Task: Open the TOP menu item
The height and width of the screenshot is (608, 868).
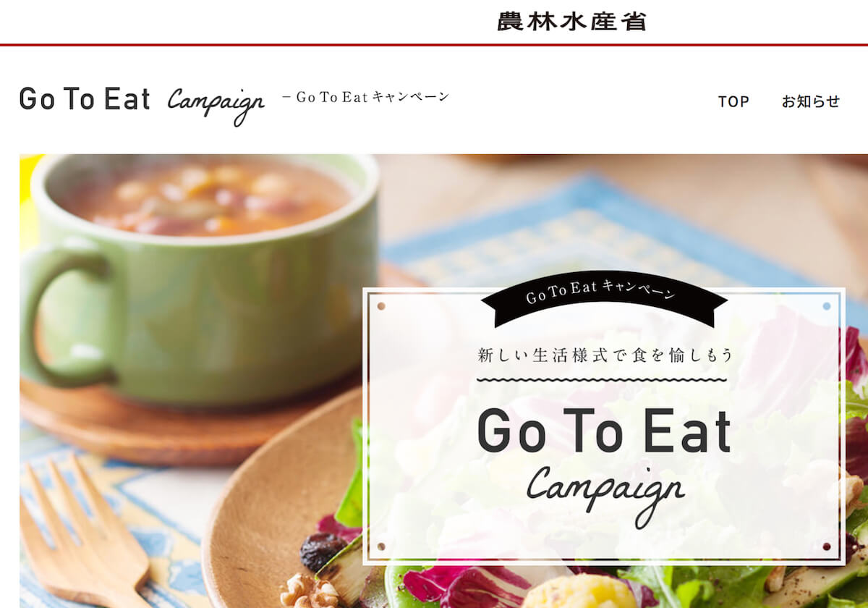Action: click(733, 102)
